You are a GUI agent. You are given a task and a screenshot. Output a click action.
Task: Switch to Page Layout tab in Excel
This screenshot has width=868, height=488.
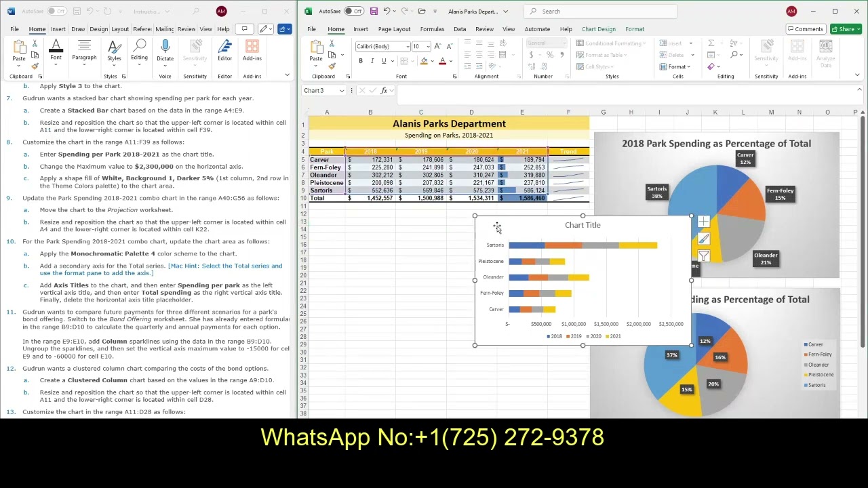(x=394, y=29)
